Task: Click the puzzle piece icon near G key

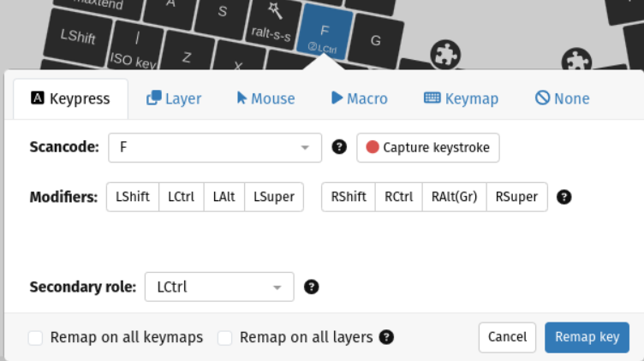Action: pyautogui.click(x=443, y=55)
